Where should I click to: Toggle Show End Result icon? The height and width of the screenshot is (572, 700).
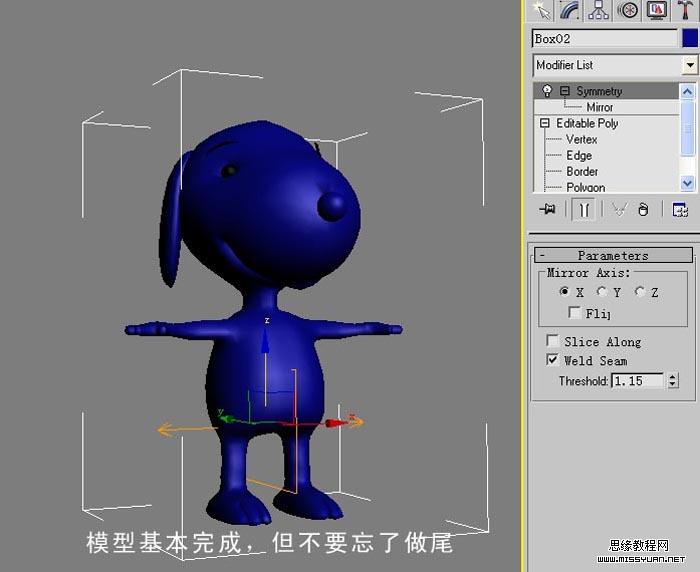[x=583, y=209]
